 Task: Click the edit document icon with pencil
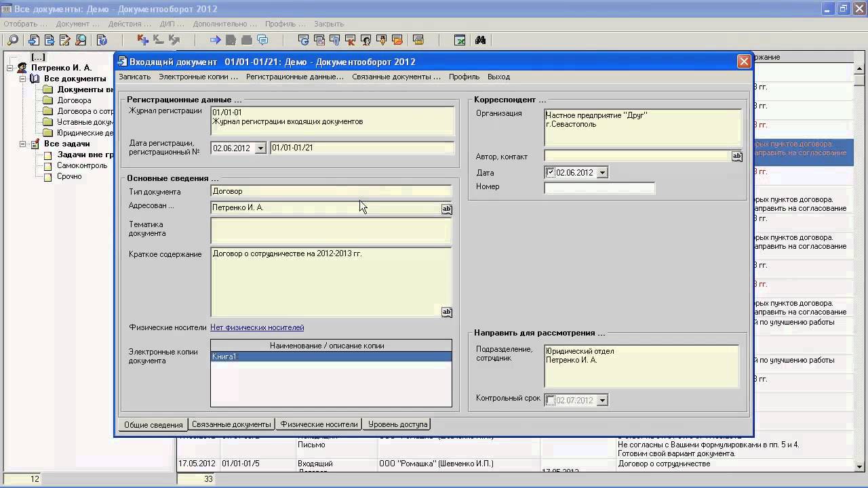[x=65, y=40]
